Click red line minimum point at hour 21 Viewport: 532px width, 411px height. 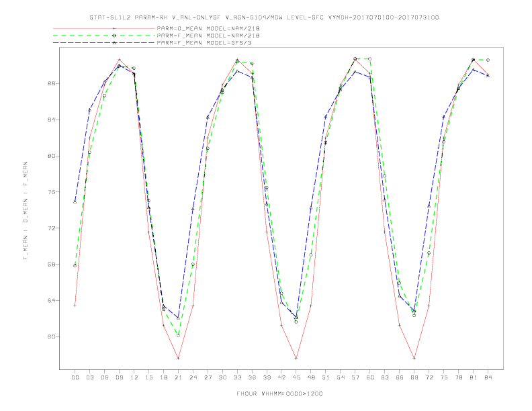pos(178,358)
